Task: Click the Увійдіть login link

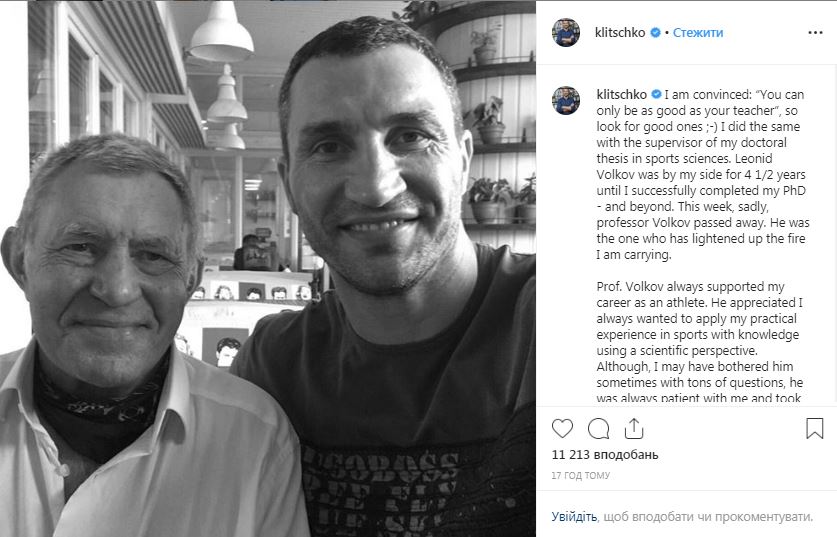Action: [x=574, y=517]
